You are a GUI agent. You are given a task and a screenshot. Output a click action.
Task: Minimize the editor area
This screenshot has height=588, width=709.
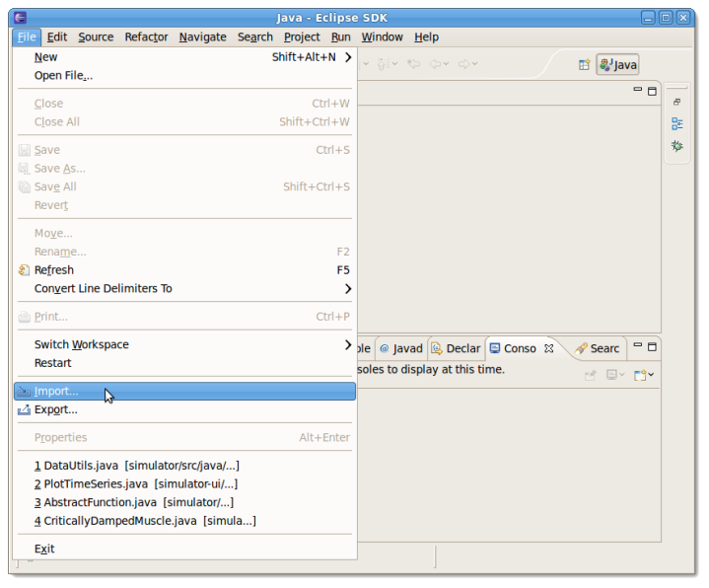point(638,90)
